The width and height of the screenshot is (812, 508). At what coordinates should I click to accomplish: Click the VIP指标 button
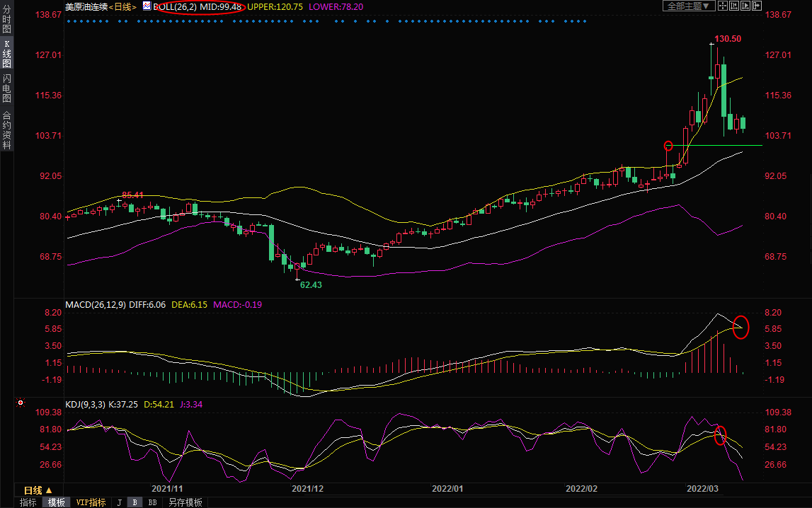pos(91,502)
